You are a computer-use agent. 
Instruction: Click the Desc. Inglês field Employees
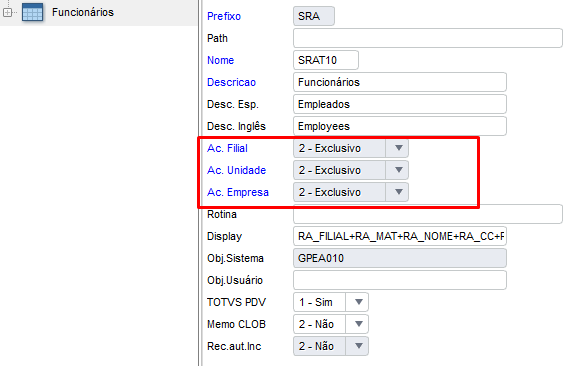(x=399, y=126)
